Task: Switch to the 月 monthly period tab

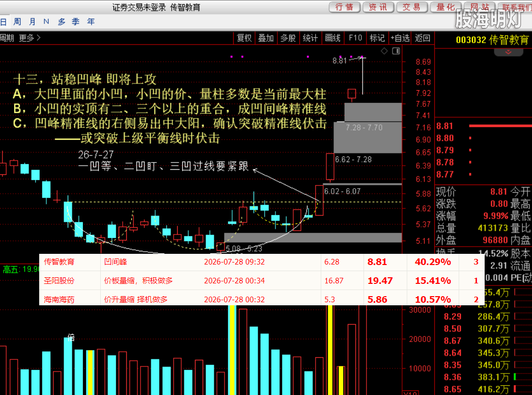Action: (32, 22)
